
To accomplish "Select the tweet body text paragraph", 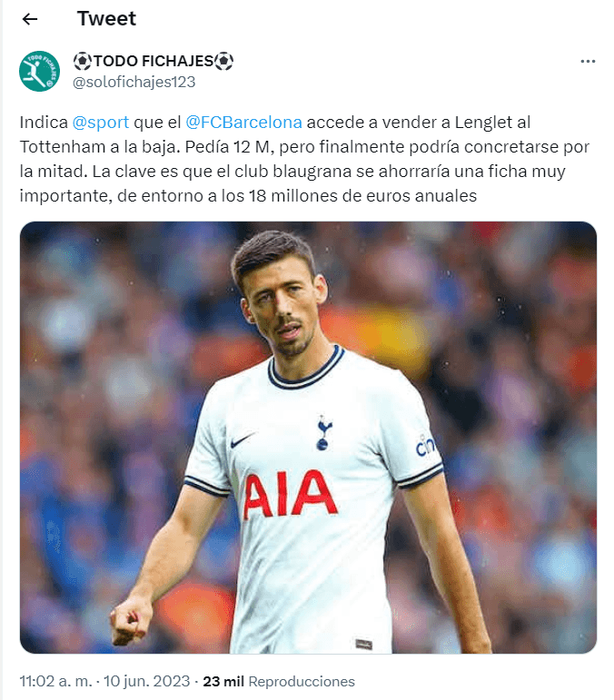I will [x=304, y=159].
